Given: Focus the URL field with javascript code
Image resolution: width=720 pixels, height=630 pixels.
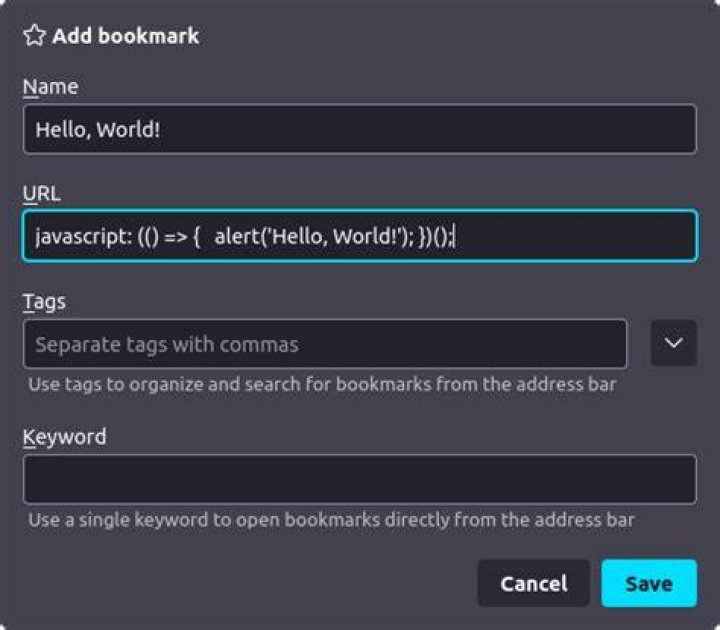Looking at the screenshot, I should click(x=360, y=236).
